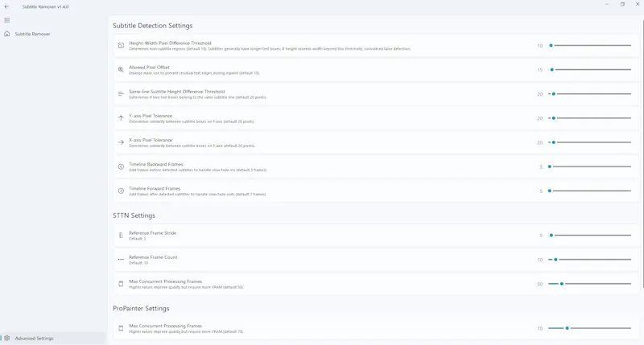Open Advanced Settings in sidebar
Image resolution: width=644 pixels, height=345 pixels.
pos(53,339)
